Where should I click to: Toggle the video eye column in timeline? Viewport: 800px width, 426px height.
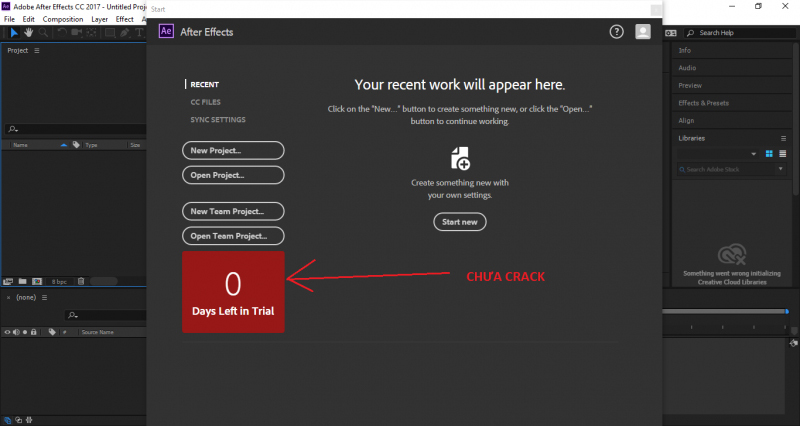(7, 332)
